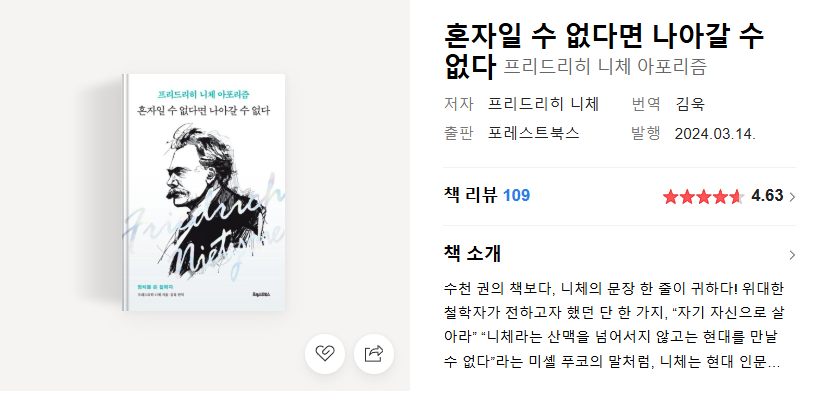Click the red star rating icons
826x408 pixels.
(x=704, y=197)
